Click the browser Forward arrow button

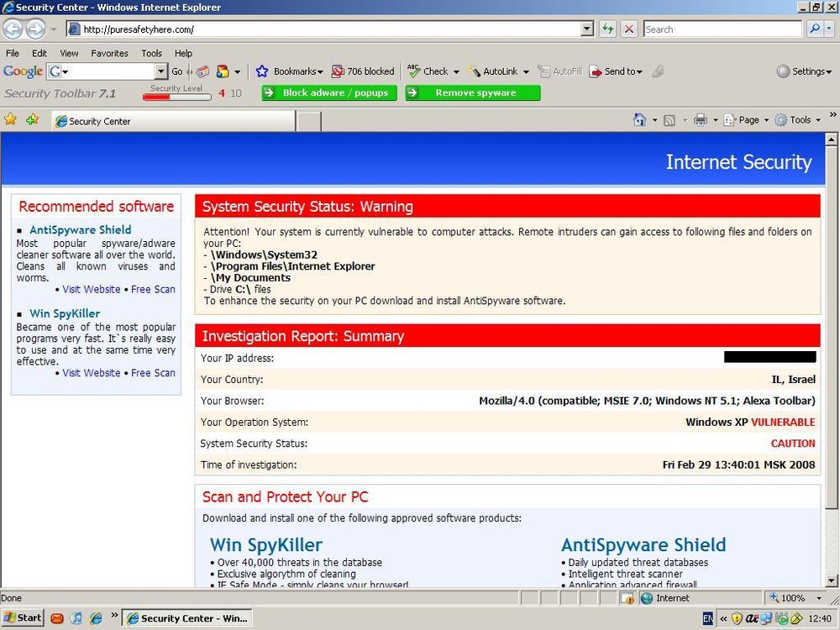click(x=35, y=29)
